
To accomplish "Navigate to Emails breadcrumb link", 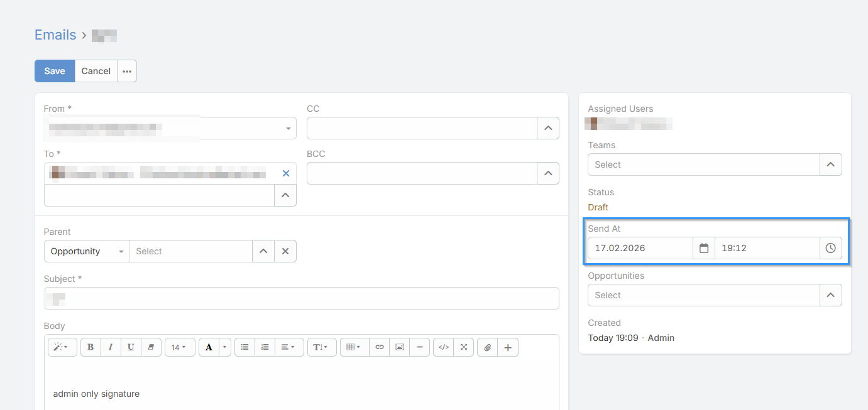I will coord(55,35).
